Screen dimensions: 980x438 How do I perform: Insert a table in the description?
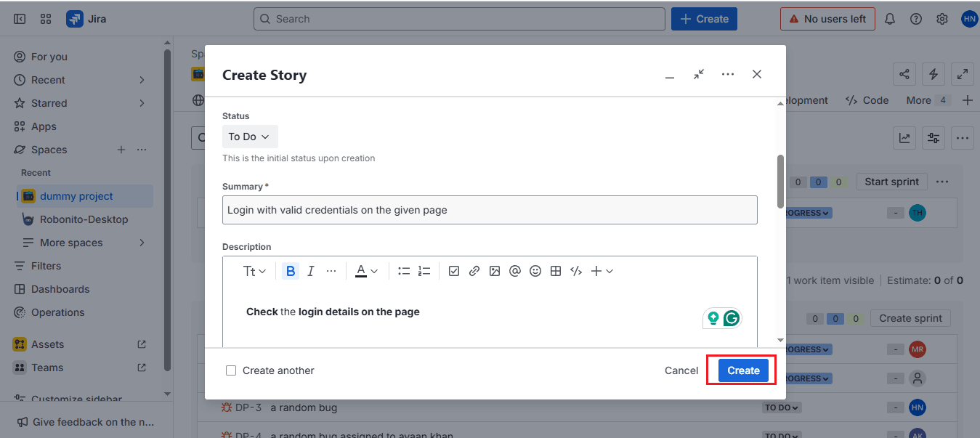coord(556,271)
